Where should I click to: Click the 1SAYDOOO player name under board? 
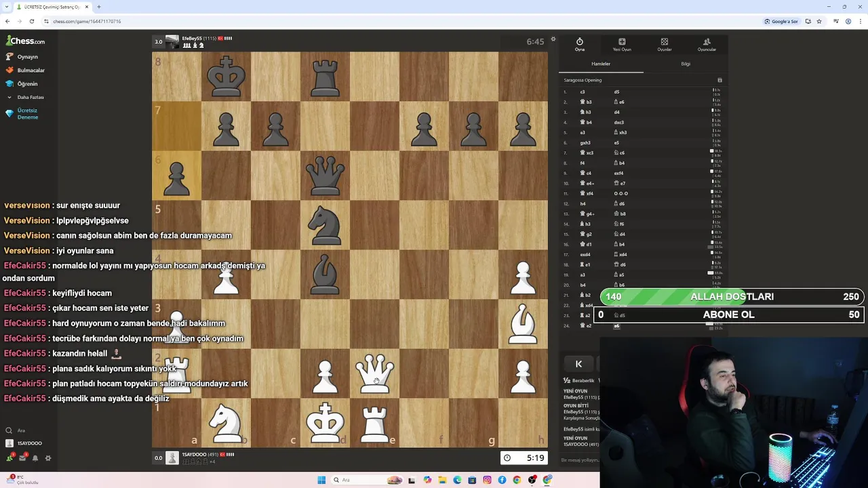tap(194, 455)
